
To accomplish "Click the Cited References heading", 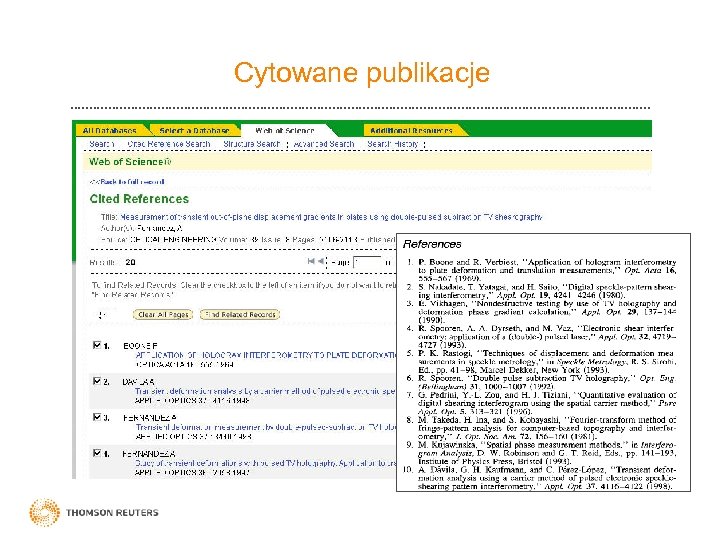I will (x=139, y=199).
